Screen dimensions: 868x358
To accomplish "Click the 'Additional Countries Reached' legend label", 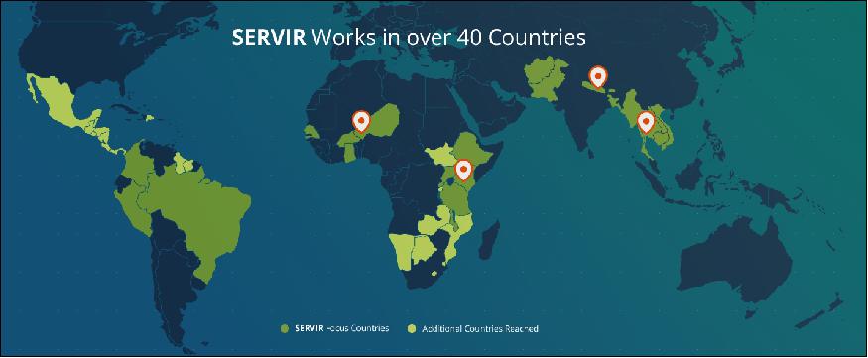I will pyautogui.click(x=480, y=328).
